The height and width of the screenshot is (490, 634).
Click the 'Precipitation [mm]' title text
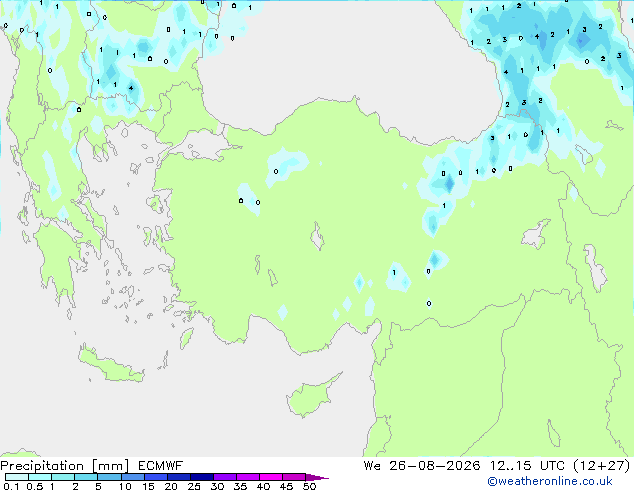pyautogui.click(x=64, y=466)
